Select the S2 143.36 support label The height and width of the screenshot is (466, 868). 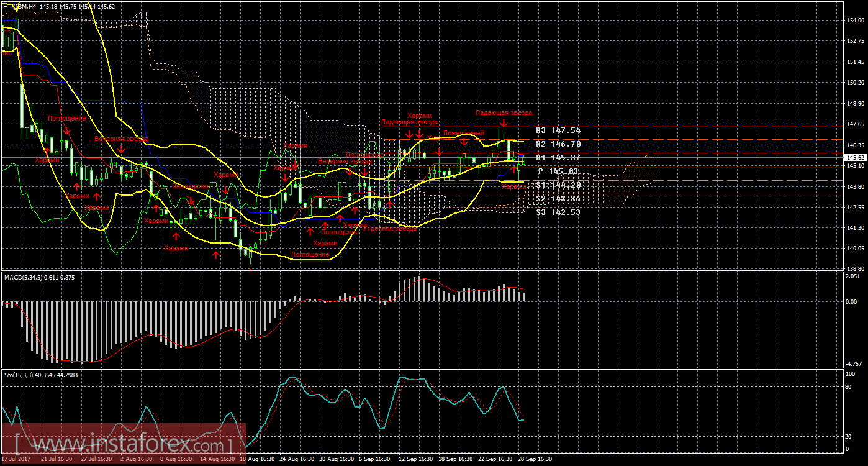[558, 198]
